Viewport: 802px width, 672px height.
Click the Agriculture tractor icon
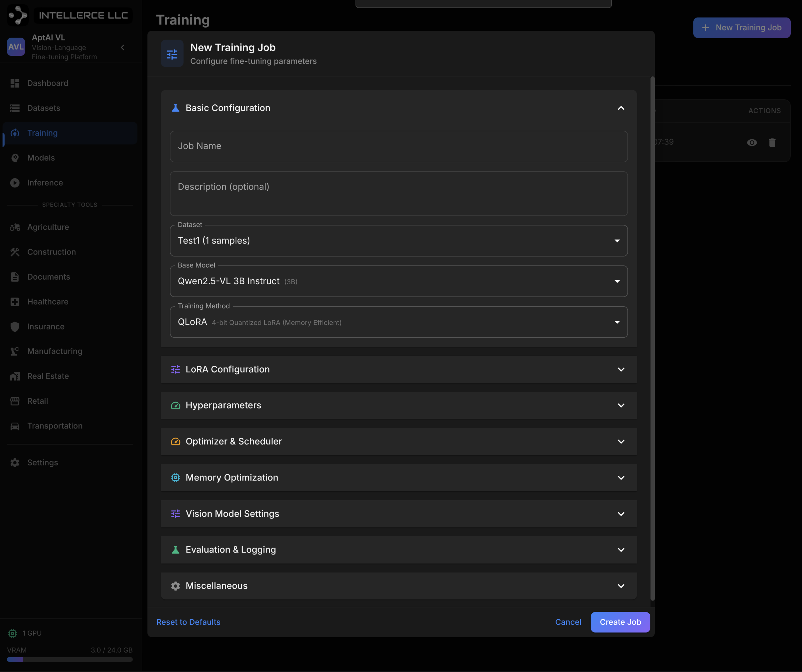[x=15, y=227]
